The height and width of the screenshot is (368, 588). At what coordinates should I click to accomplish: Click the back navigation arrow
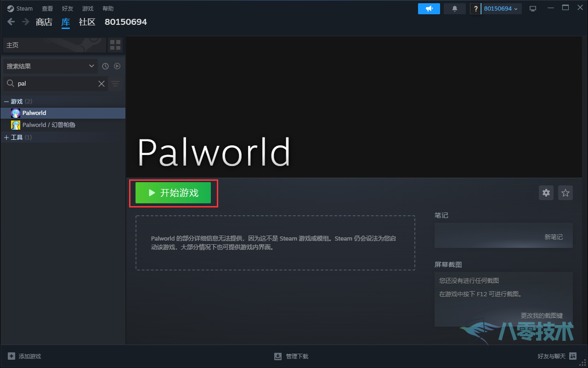[x=11, y=22]
